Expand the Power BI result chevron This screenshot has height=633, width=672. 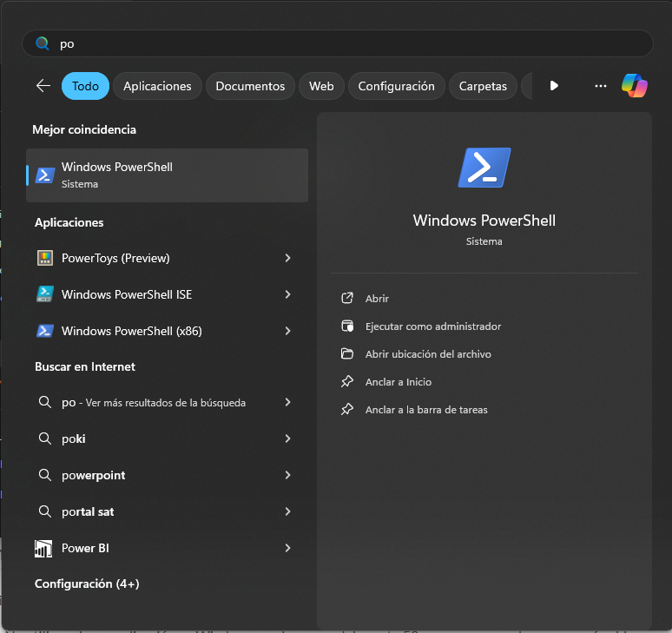pos(287,548)
